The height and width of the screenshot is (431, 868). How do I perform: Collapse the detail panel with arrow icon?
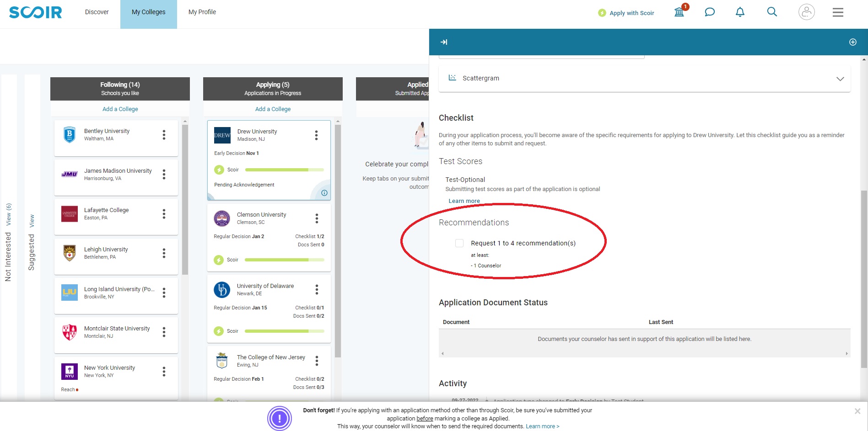[x=444, y=42]
